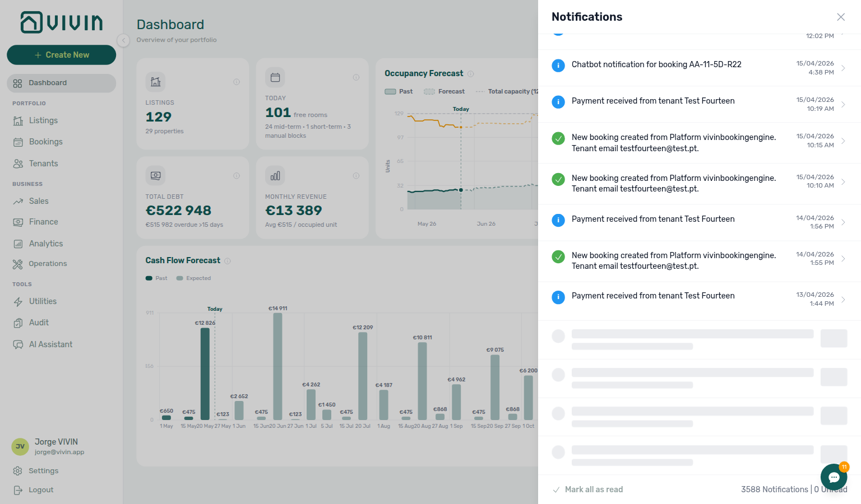Screen dimensions: 861x504
Task: Toggle Past legend in Cash Flow Forecast
Action: (156, 278)
